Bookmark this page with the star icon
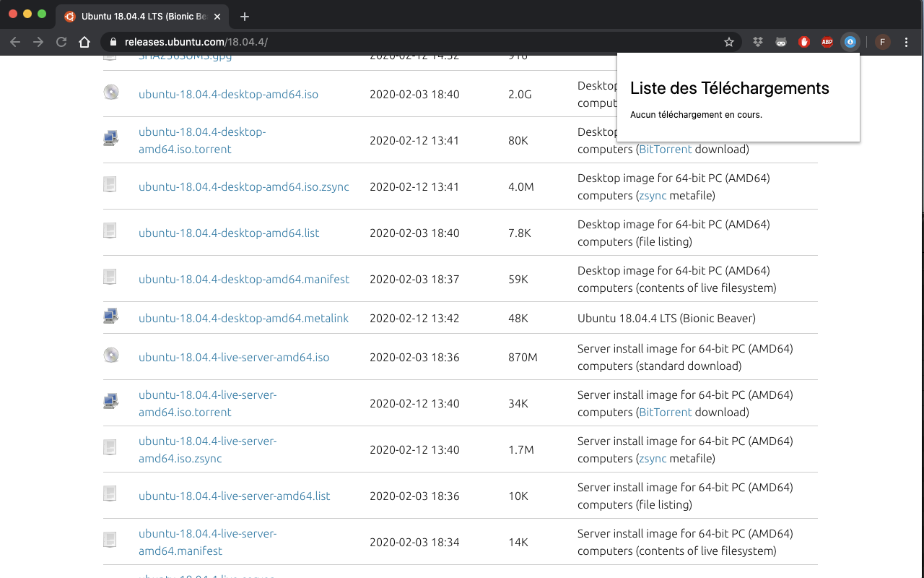Image resolution: width=924 pixels, height=578 pixels. [729, 42]
